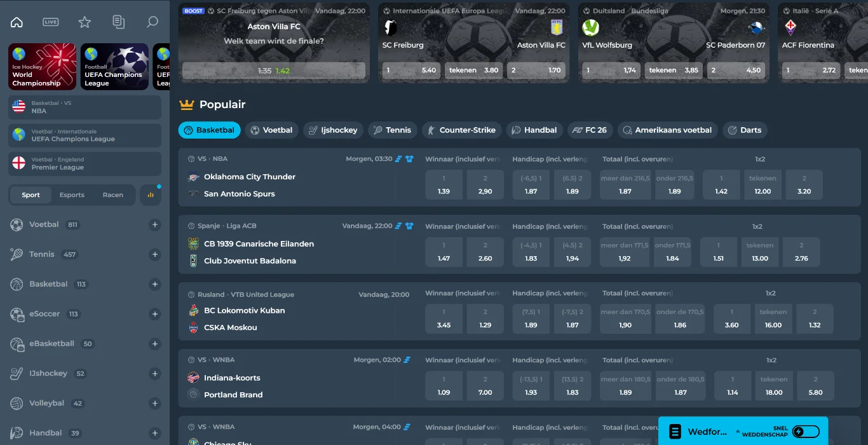Open the NBA quick link
The width and height of the screenshot is (868, 445).
tap(85, 107)
